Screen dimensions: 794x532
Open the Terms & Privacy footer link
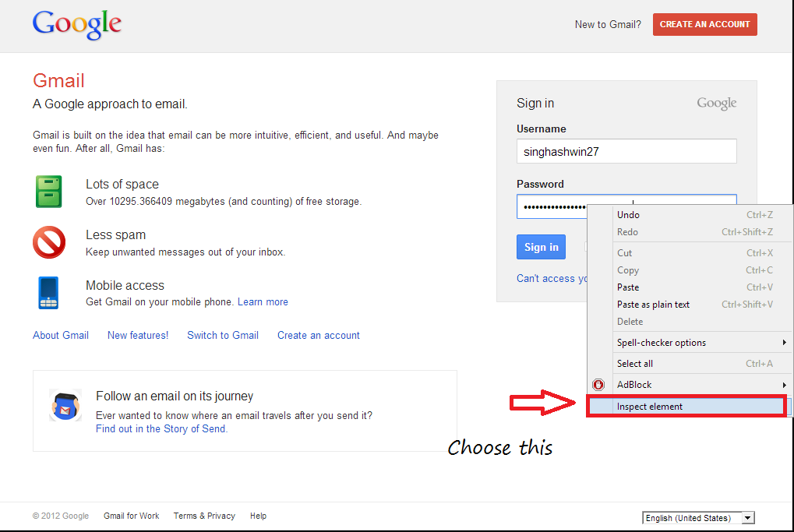(x=204, y=516)
